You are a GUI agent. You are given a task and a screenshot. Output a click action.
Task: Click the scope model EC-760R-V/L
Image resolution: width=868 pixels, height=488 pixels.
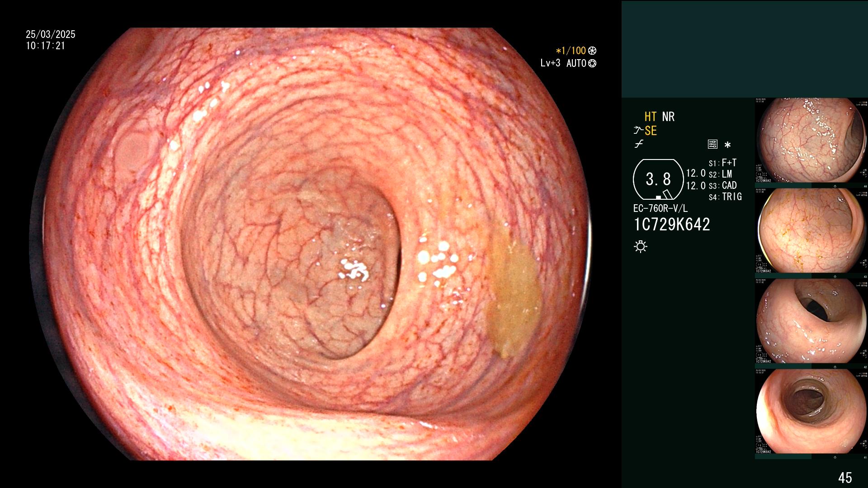pyautogui.click(x=660, y=208)
